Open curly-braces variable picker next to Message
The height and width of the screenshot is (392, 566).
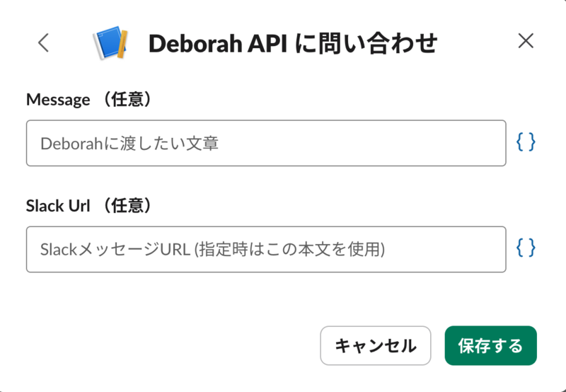[x=526, y=143]
